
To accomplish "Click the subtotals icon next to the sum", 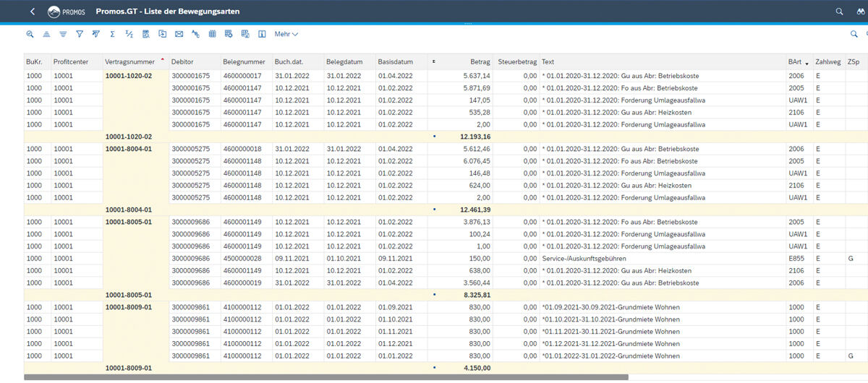I will tap(129, 34).
